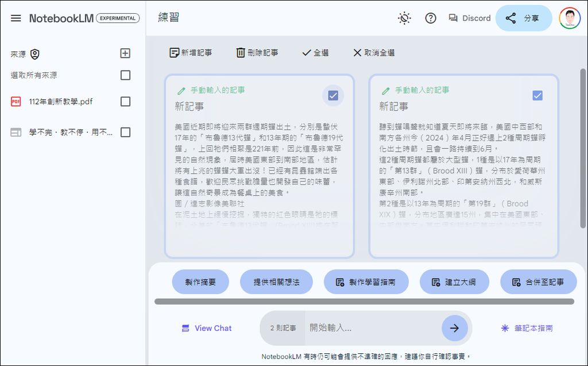Screen dimensions: 588x366
Task: Click the 合併至記事 chip
Action: (x=539, y=282)
